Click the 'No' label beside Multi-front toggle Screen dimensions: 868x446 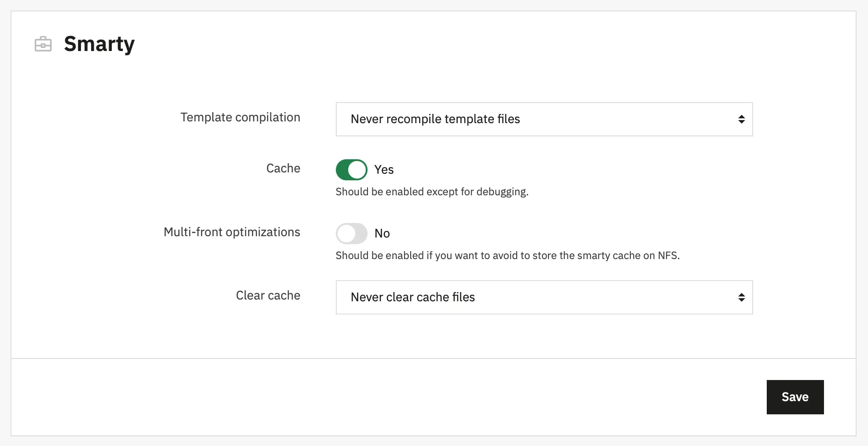click(382, 234)
